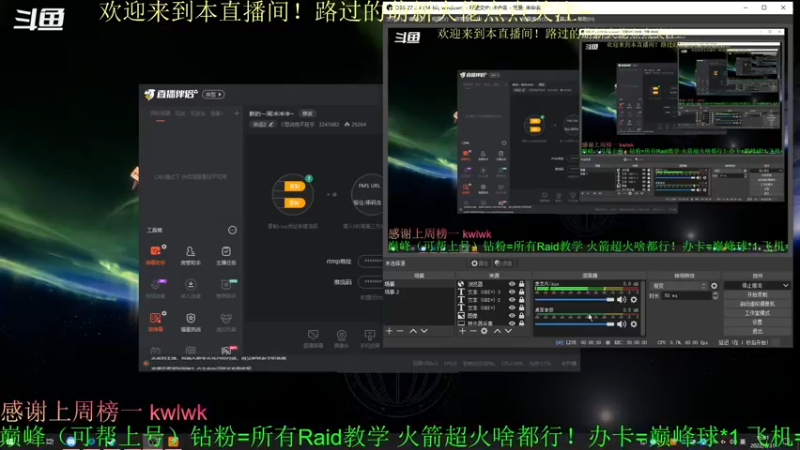Viewport: 800px width, 450px height.
Task: Click the rtmp地址 address field
Action: (370, 261)
